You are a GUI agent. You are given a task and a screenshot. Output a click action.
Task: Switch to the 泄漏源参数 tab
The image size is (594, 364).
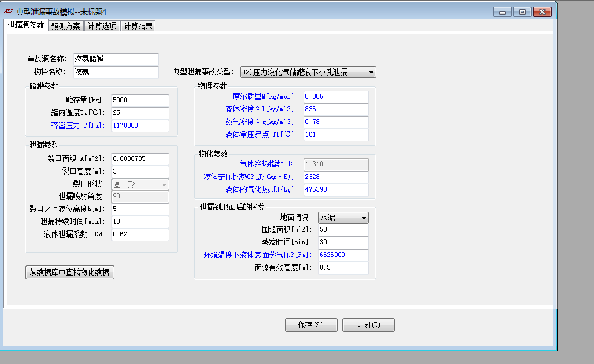[26, 25]
